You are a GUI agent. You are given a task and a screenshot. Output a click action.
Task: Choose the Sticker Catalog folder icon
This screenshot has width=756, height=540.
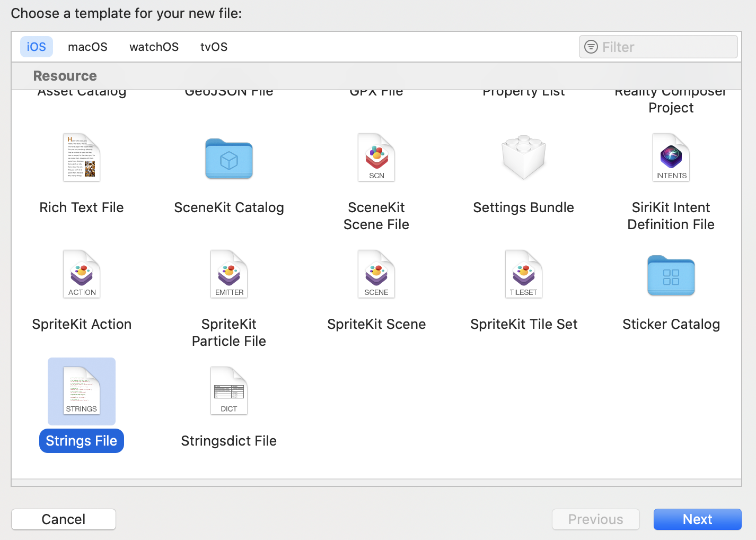[x=671, y=275]
